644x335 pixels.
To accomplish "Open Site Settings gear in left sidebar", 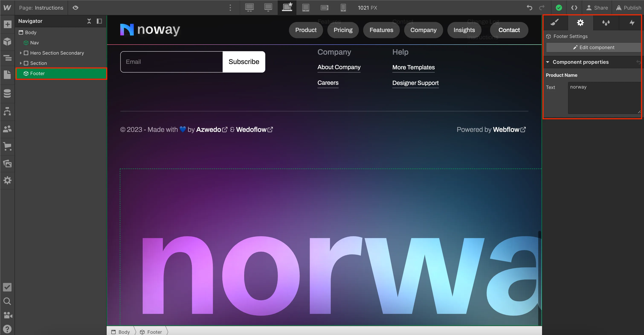I will [7, 180].
